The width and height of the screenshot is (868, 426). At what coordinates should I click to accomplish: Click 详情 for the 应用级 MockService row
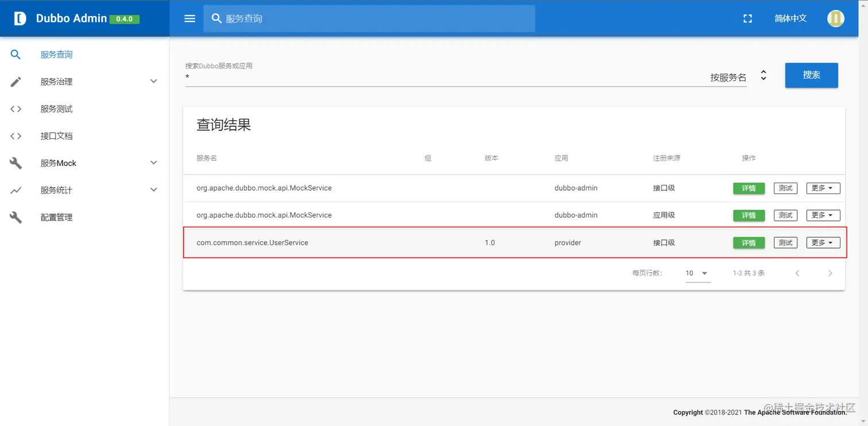[749, 215]
